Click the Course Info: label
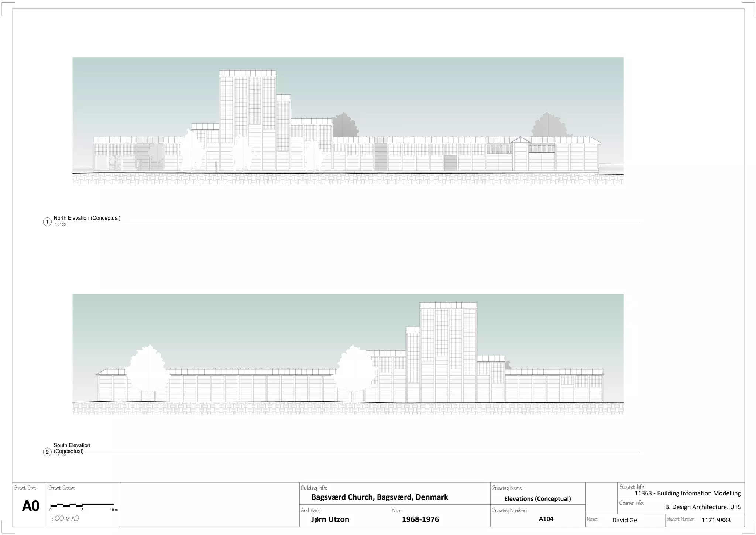756x535 pixels. (x=632, y=503)
